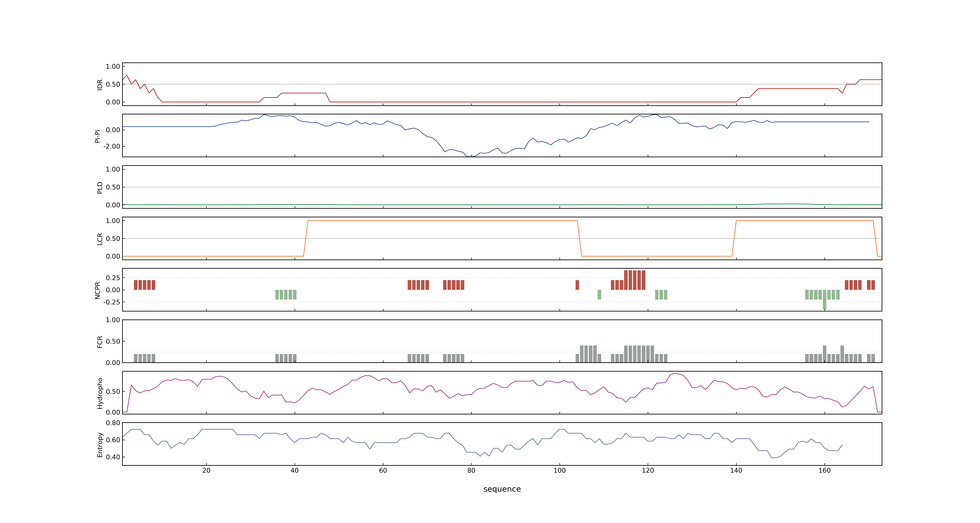Image resolution: width=980 pixels, height=523 pixels.
Task: Click x-axis tick label 20
Action: pyautogui.click(x=206, y=470)
